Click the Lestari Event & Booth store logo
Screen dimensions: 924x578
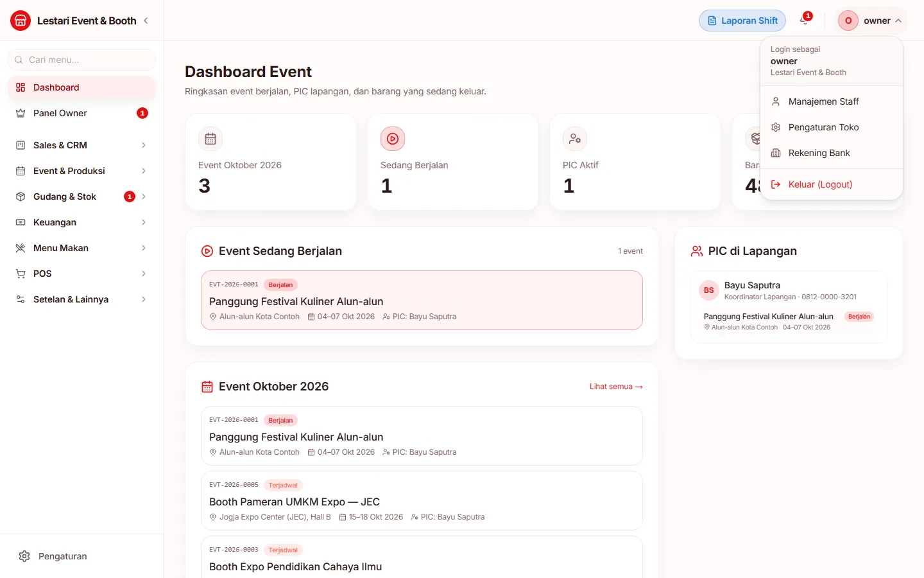21,21
